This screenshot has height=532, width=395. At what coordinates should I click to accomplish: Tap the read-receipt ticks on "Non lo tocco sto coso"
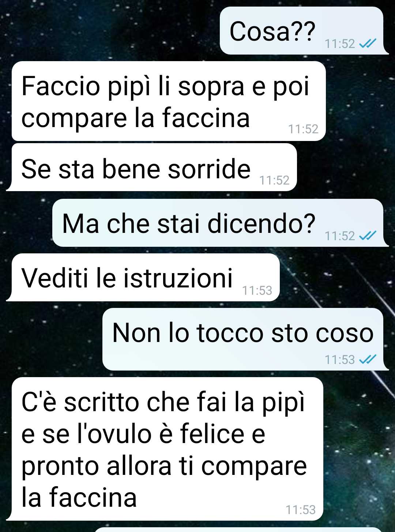click(x=368, y=359)
